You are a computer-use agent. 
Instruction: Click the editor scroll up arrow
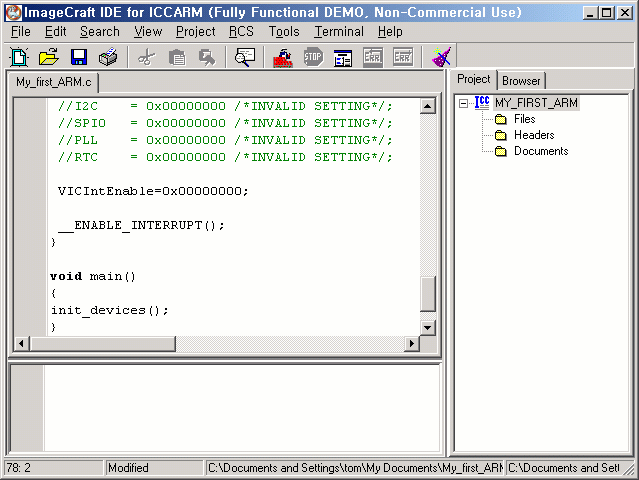point(427,106)
